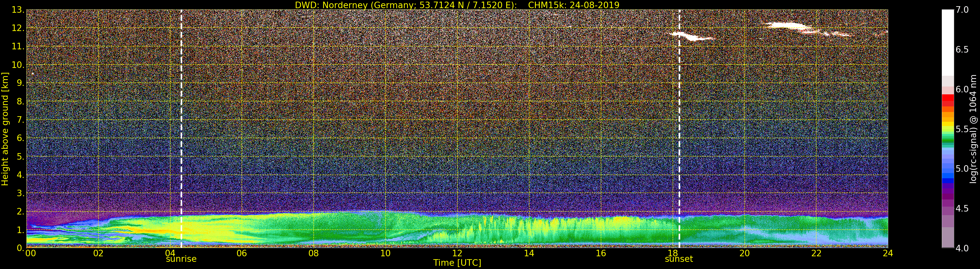Viewport: 980px width, 269px height.
Task: Click the time-axis tick label '02'
Action: tap(98, 254)
